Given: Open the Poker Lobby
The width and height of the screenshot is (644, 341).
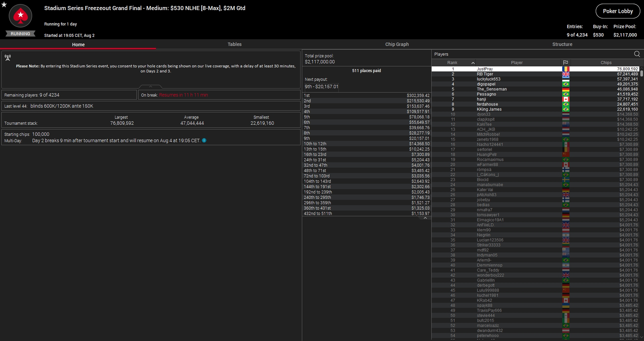Looking at the screenshot, I should click(x=618, y=11).
